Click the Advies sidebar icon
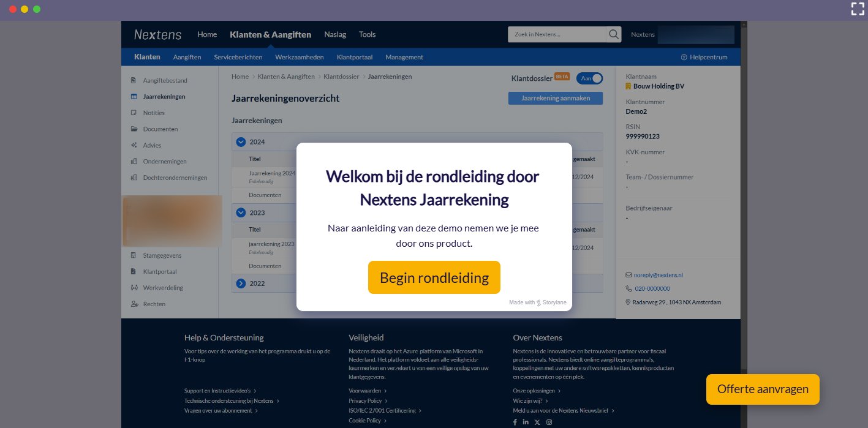This screenshot has width=868, height=428. coord(134,145)
